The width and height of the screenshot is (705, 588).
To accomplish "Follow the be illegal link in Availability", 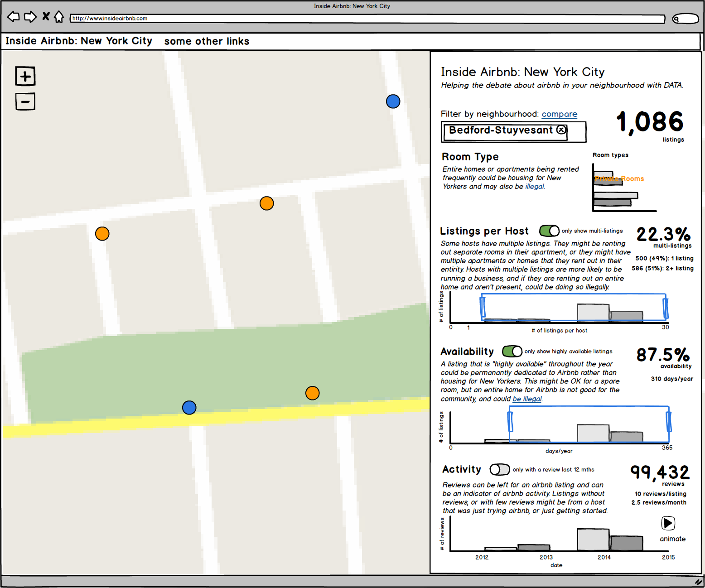I will [x=527, y=399].
